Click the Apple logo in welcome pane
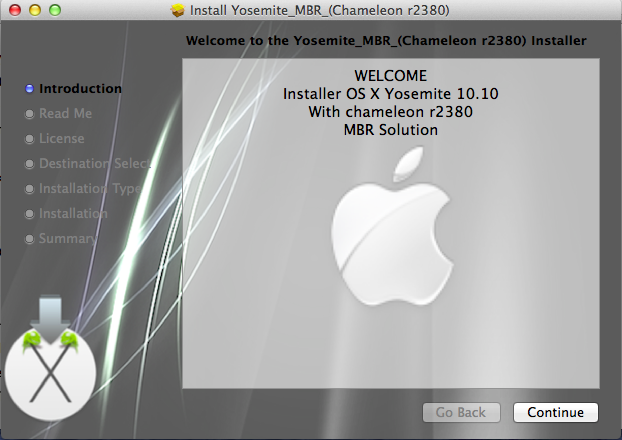622x440 pixels. [x=392, y=226]
